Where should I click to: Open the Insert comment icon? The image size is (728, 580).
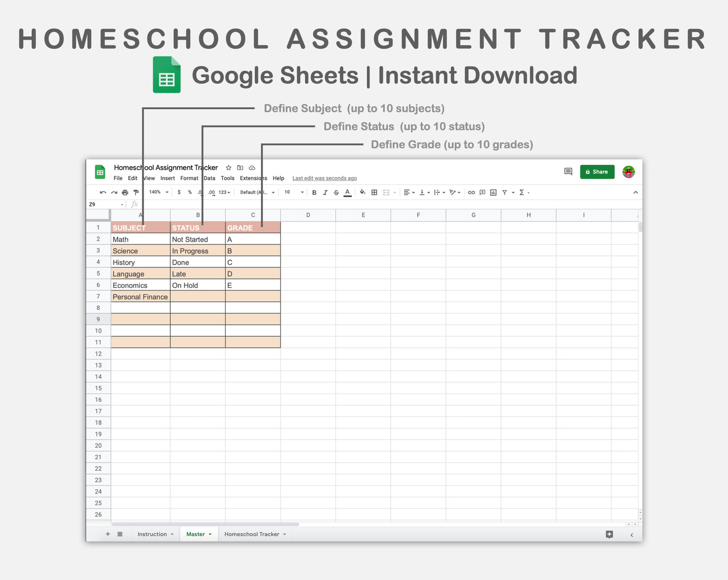pyautogui.click(x=482, y=192)
